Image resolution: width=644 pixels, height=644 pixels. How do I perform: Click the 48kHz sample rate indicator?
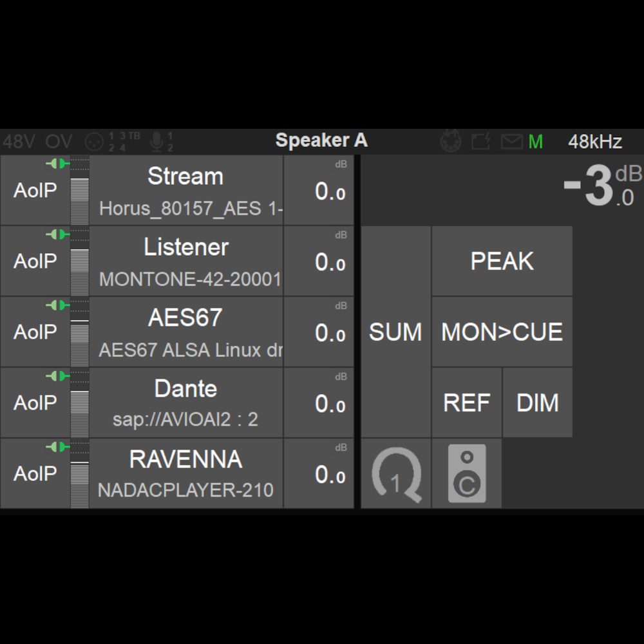pos(594,142)
